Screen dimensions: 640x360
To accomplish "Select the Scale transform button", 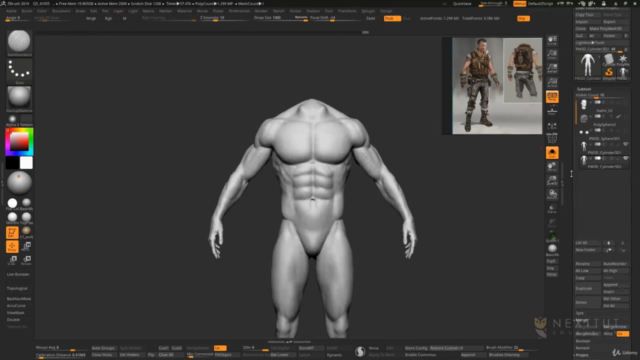I will pos(13,260).
